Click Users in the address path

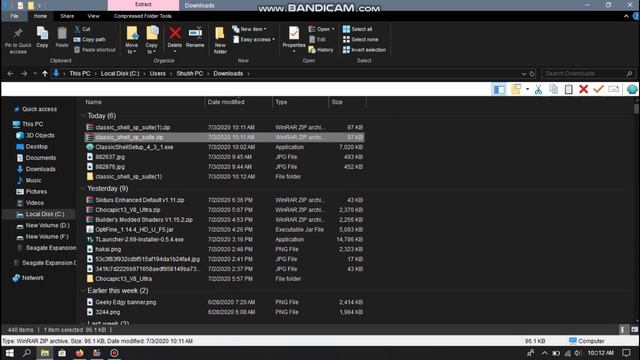pos(158,74)
